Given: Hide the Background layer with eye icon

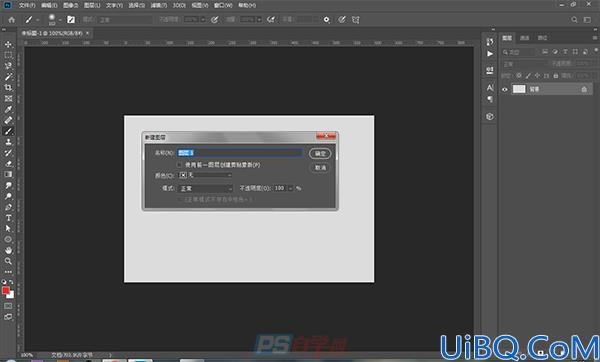Looking at the screenshot, I should [505, 90].
